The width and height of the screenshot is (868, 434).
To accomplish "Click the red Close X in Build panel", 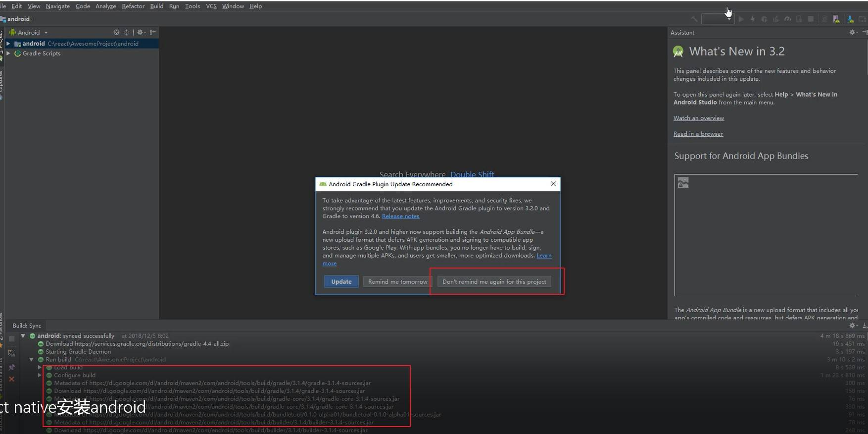I will (x=11, y=379).
